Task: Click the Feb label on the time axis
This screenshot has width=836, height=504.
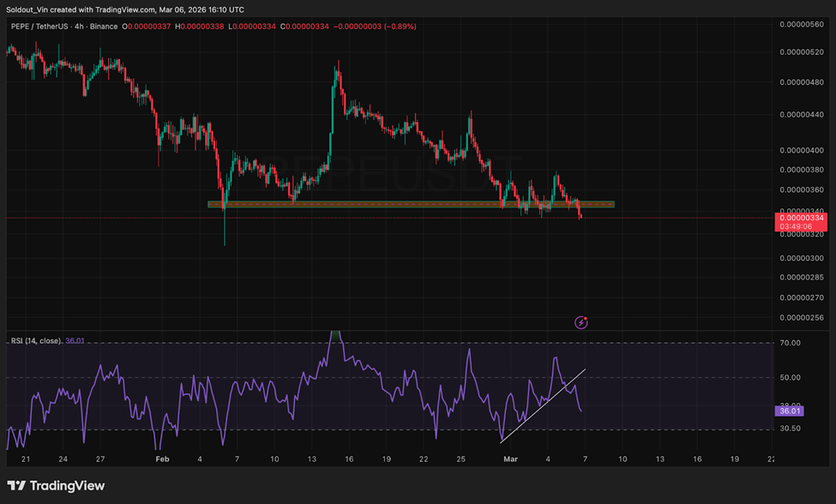Action: pyautogui.click(x=162, y=459)
